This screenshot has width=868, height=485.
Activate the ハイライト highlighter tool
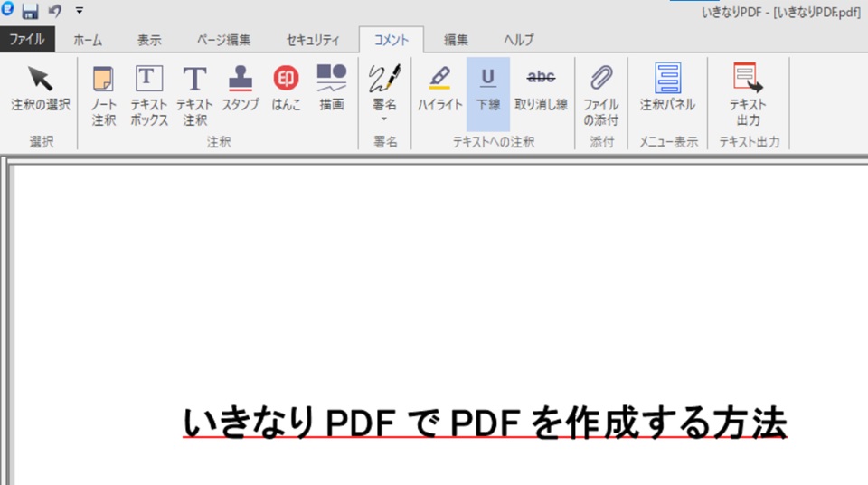pos(440,89)
